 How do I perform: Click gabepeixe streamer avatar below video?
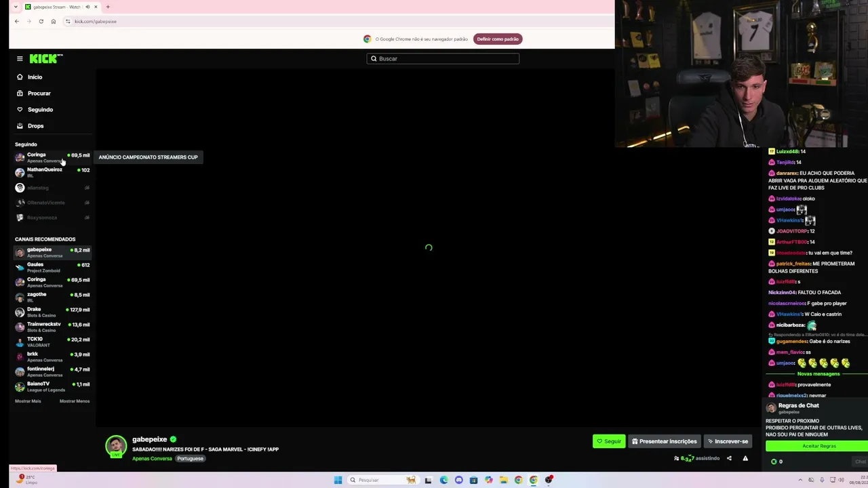(116, 446)
